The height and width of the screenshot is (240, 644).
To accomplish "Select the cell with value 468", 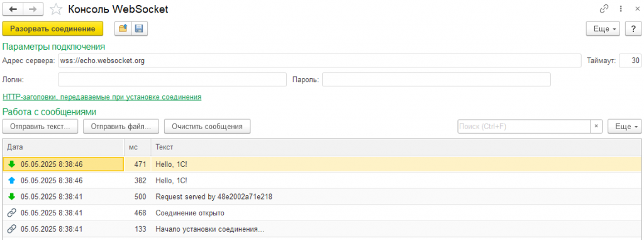I will (138, 213).
